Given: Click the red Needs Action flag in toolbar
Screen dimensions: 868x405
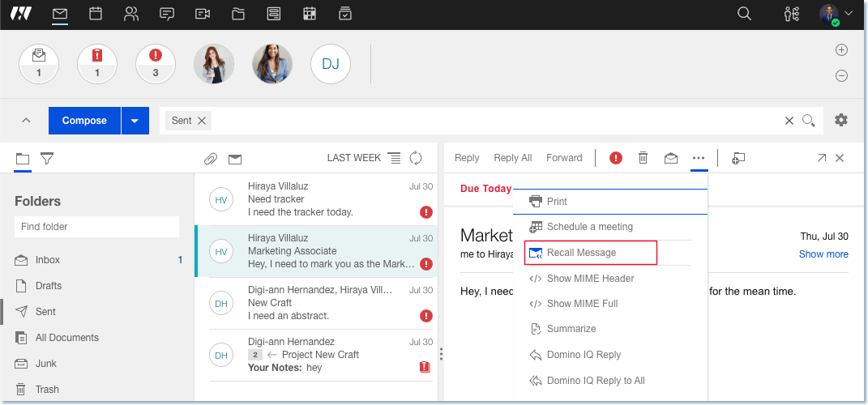Looking at the screenshot, I should 616,158.
